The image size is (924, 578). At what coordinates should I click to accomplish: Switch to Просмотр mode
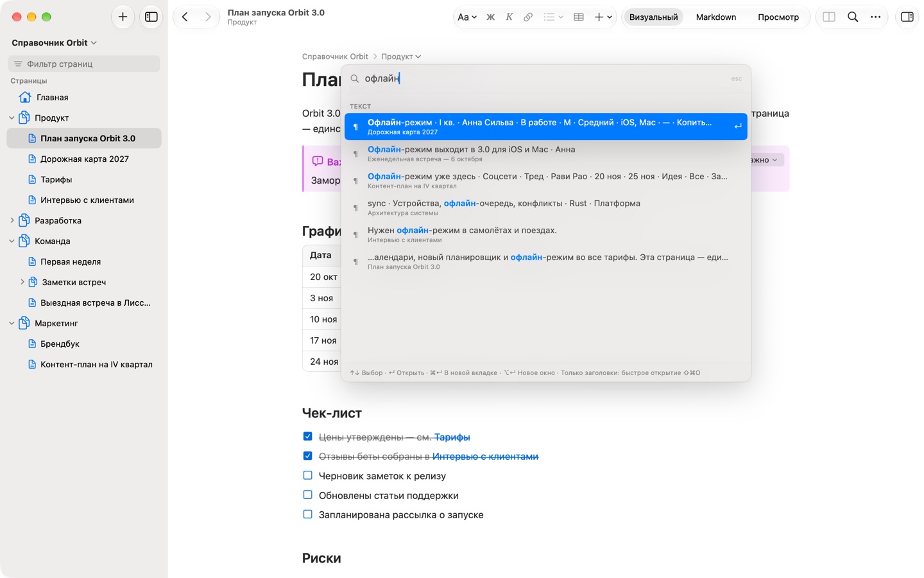(778, 17)
